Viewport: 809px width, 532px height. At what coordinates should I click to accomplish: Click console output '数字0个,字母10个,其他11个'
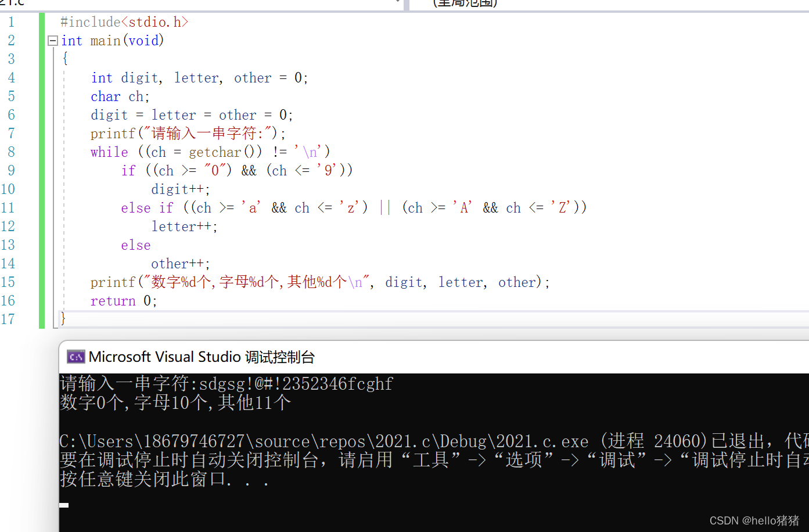point(175,402)
